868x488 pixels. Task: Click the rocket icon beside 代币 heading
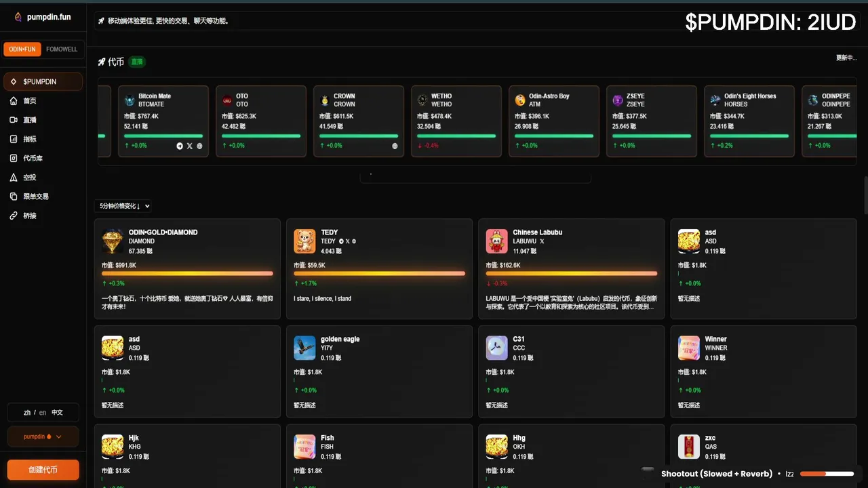[x=102, y=62]
